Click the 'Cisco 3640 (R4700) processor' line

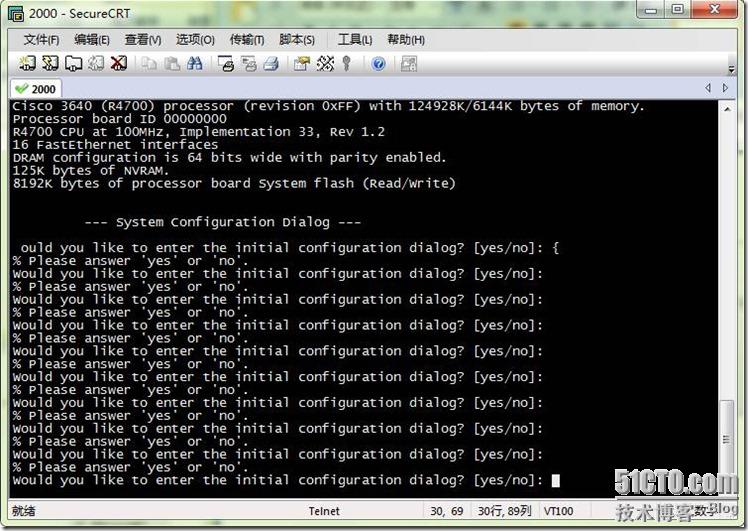pos(328,106)
